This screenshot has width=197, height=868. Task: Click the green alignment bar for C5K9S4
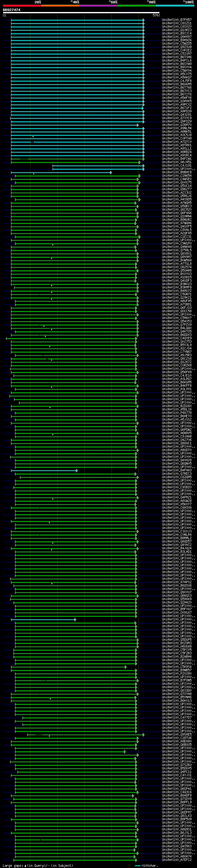(x=69, y=667)
